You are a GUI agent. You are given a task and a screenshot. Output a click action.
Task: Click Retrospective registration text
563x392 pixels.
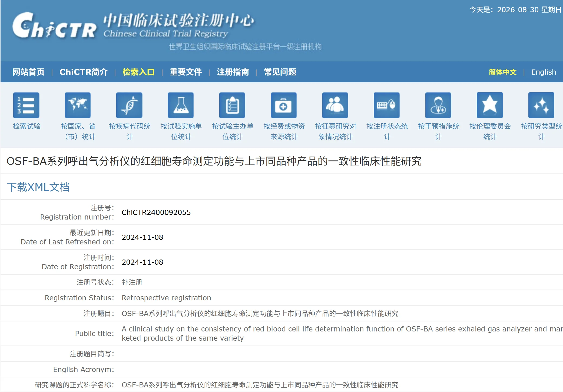pyautogui.click(x=166, y=298)
